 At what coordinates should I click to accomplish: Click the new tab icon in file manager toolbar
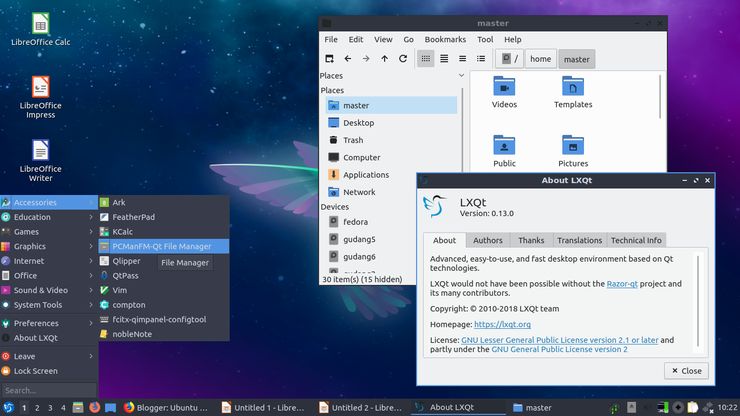coord(329,59)
